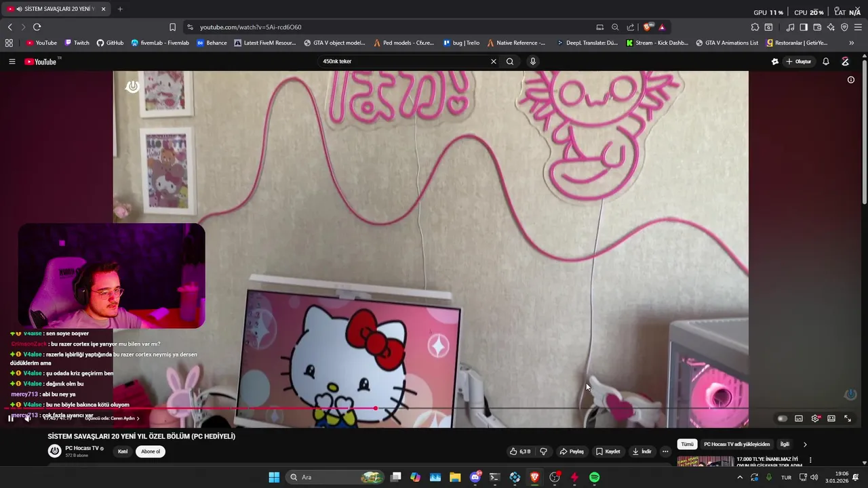
Task: Open the Stream - Kick Dashboard bookmark
Action: (x=657, y=43)
